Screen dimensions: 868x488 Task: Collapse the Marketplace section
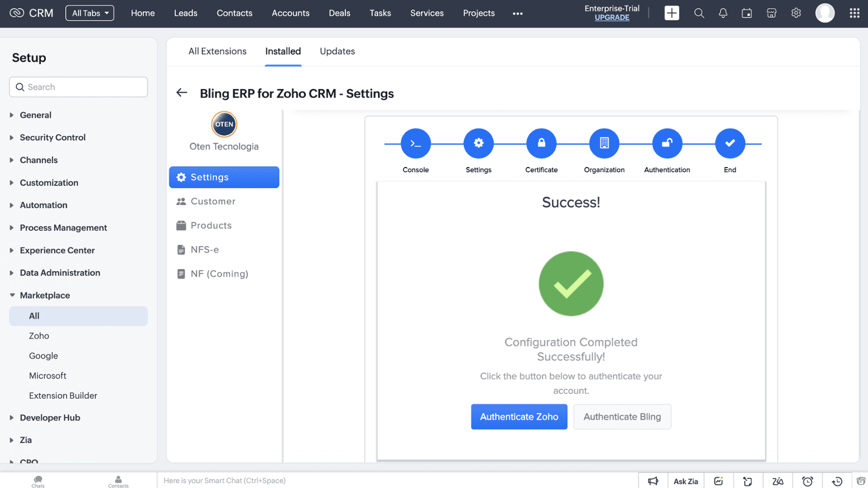[44, 296]
